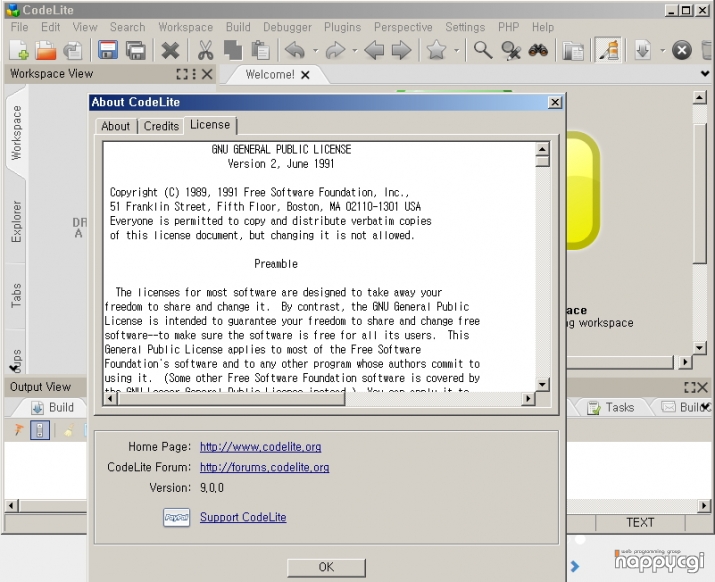Open the Plugins menu
715x582 pixels.
342,27
